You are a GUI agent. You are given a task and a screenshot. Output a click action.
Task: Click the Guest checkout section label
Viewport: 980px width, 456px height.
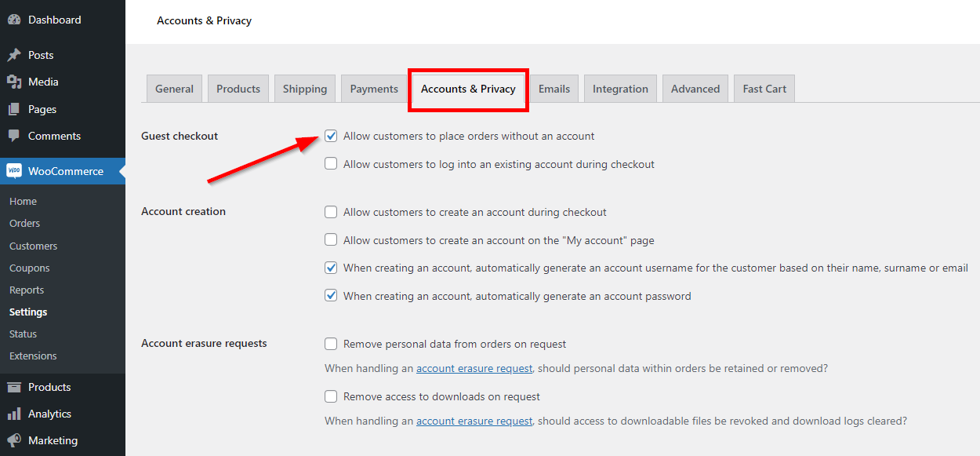point(180,136)
